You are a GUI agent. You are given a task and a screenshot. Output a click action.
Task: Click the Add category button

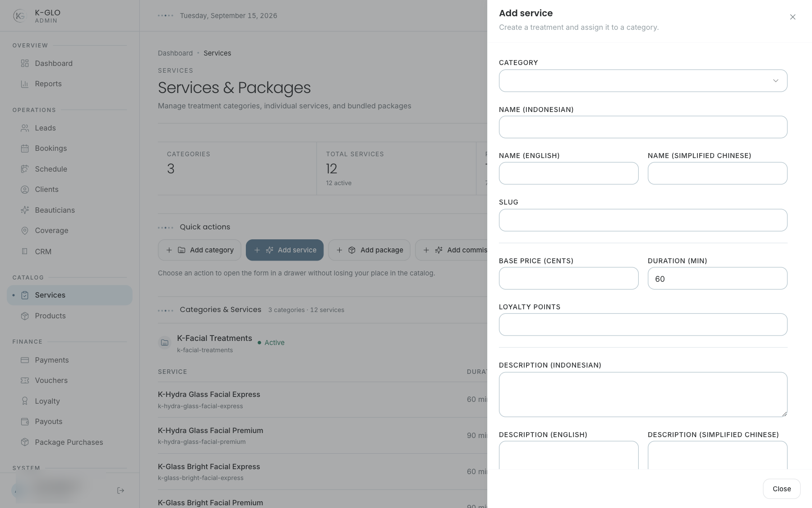tap(199, 250)
